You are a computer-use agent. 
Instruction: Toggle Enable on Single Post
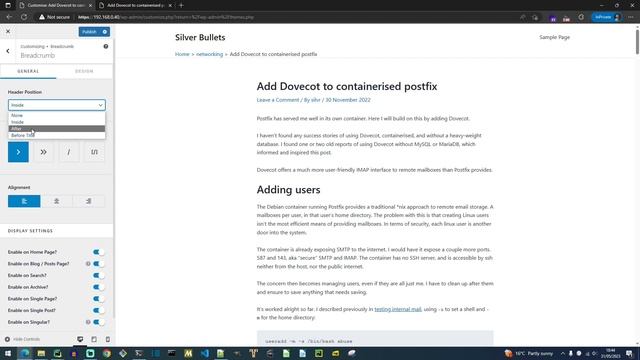point(98,310)
